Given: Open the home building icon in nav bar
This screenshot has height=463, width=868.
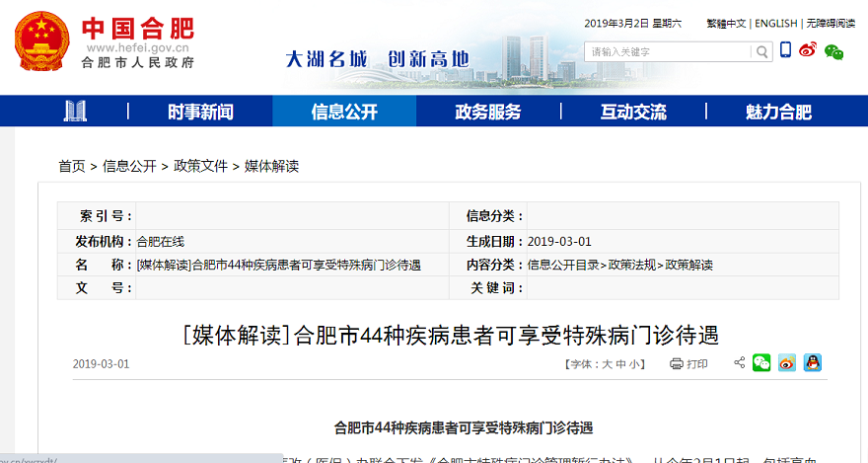Looking at the screenshot, I should pyautogui.click(x=75, y=112).
